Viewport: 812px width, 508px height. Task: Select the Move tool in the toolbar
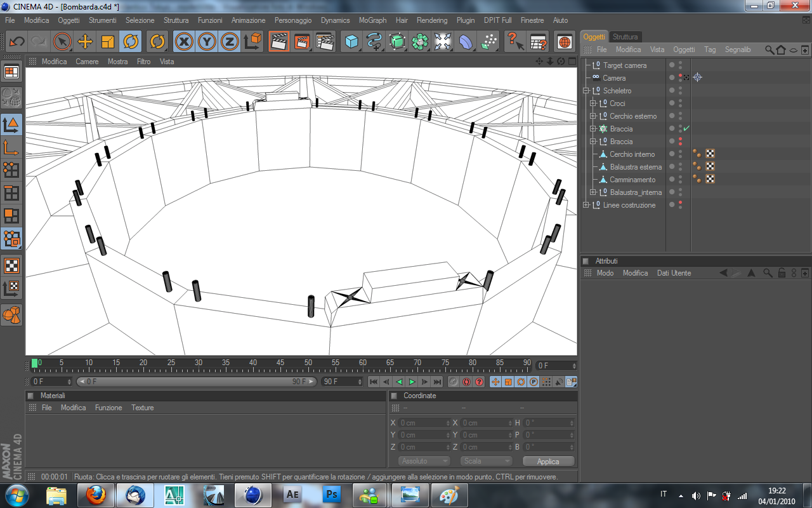pos(85,42)
